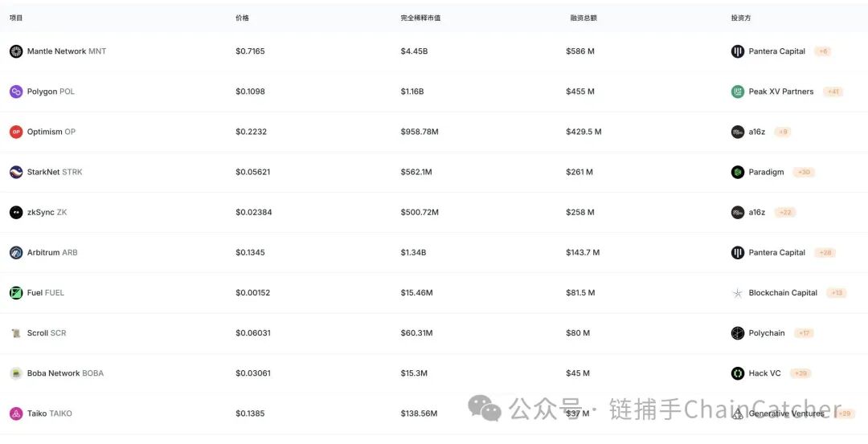The image size is (868, 444).
Task: Open the Fuel FUEL project link
Action: (x=45, y=293)
